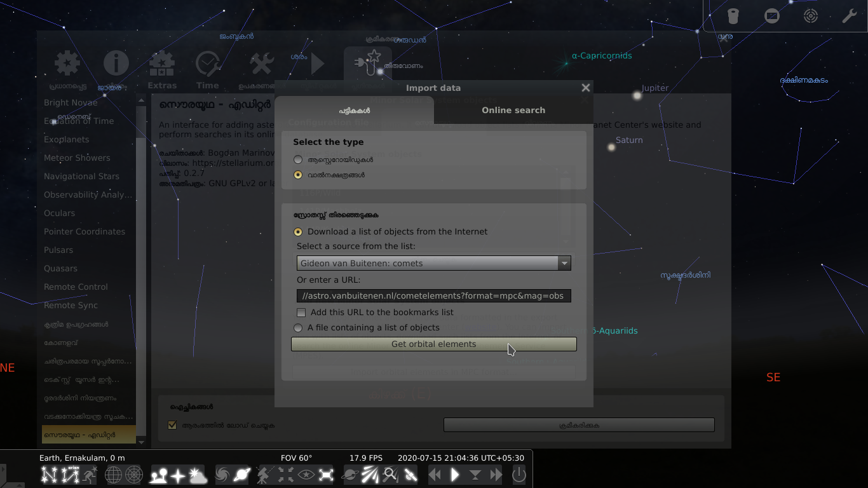The image size is (868, 488).
Task: Set time to current time button
Action: click(x=475, y=475)
